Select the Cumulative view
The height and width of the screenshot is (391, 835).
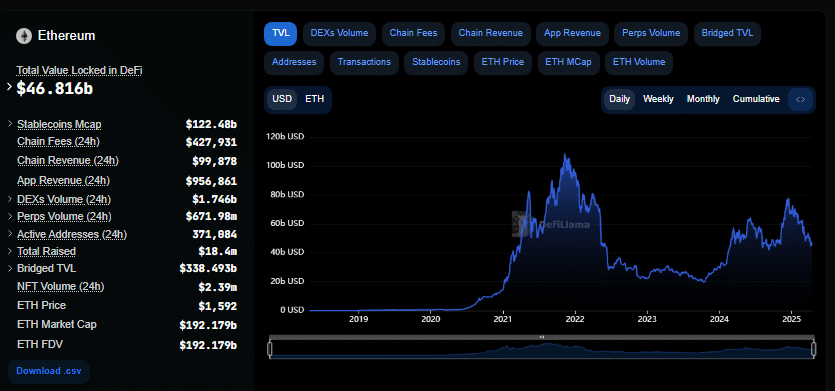point(756,100)
